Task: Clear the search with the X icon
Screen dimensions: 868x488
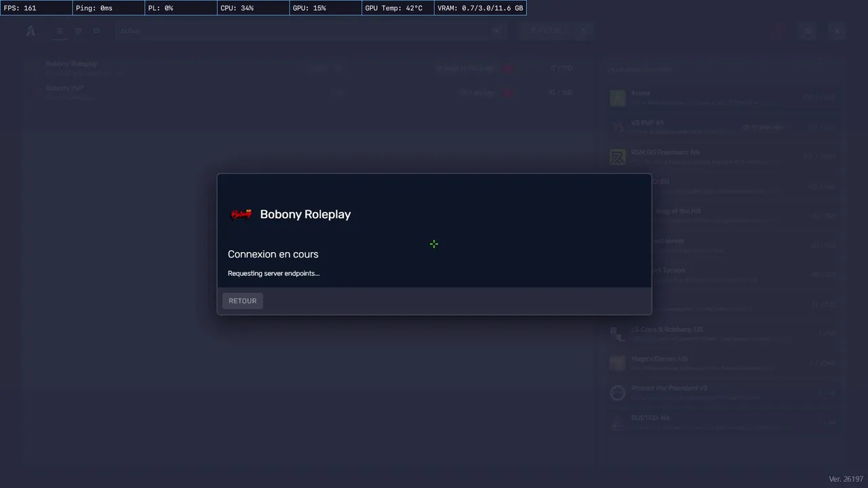Action: (496, 30)
